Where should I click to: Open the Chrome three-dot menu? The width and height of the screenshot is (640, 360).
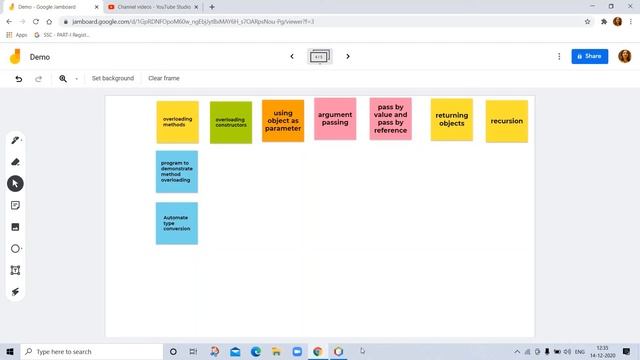point(631,22)
